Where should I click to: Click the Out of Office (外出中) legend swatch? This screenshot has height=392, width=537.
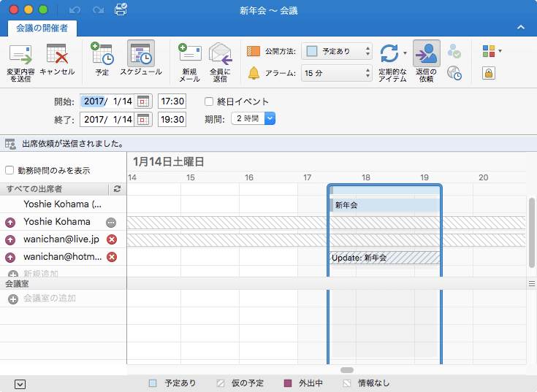click(288, 383)
